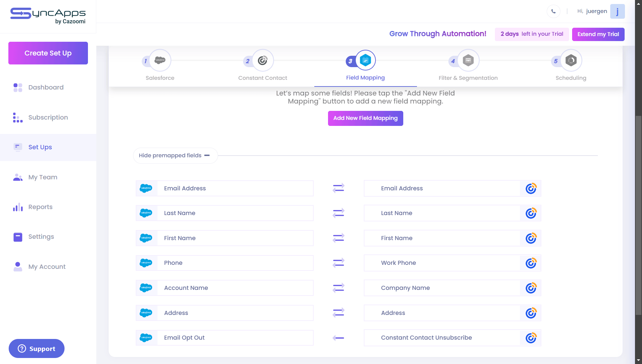Click Salesforce cloud icon beside Account Name

tap(146, 288)
